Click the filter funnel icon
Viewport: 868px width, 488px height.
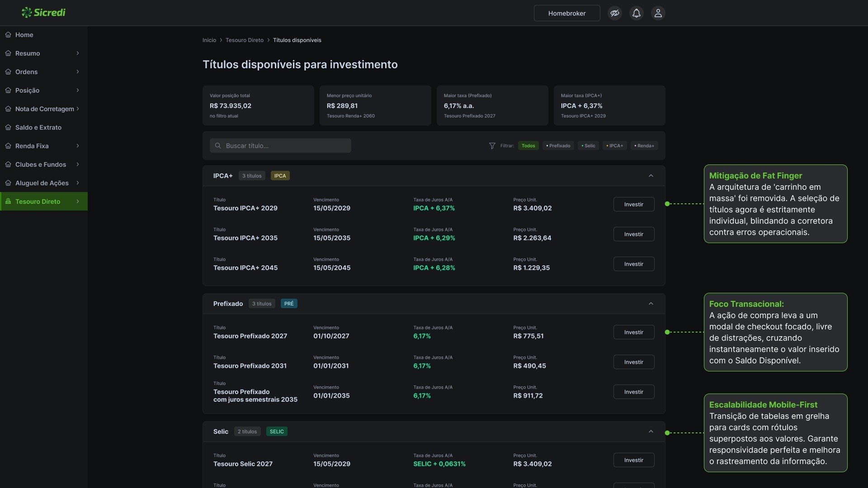(492, 146)
